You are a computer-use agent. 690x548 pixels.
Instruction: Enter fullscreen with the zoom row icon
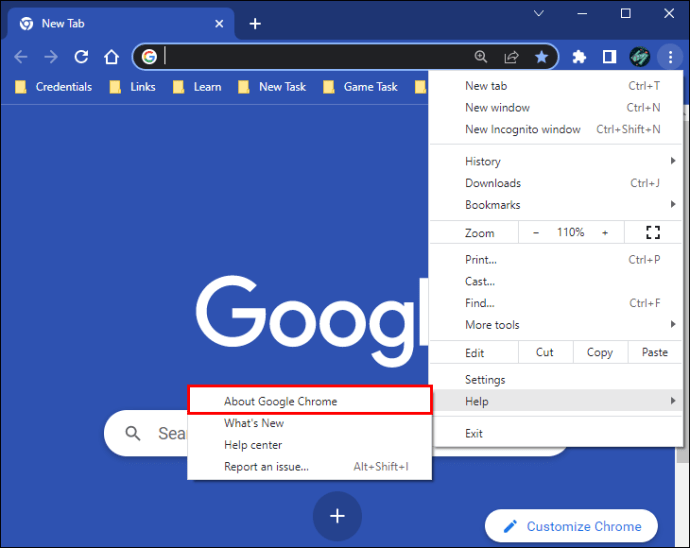tap(653, 232)
